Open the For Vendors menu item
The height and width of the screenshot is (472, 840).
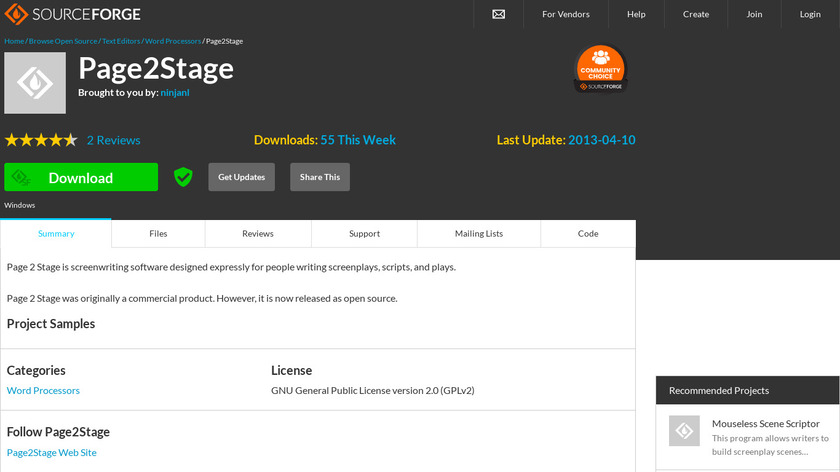click(566, 14)
